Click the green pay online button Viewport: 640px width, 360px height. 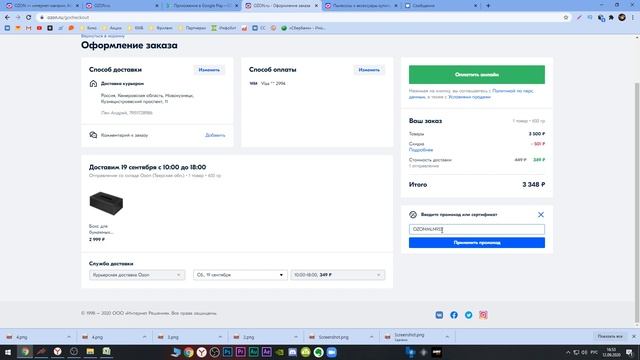click(x=477, y=75)
